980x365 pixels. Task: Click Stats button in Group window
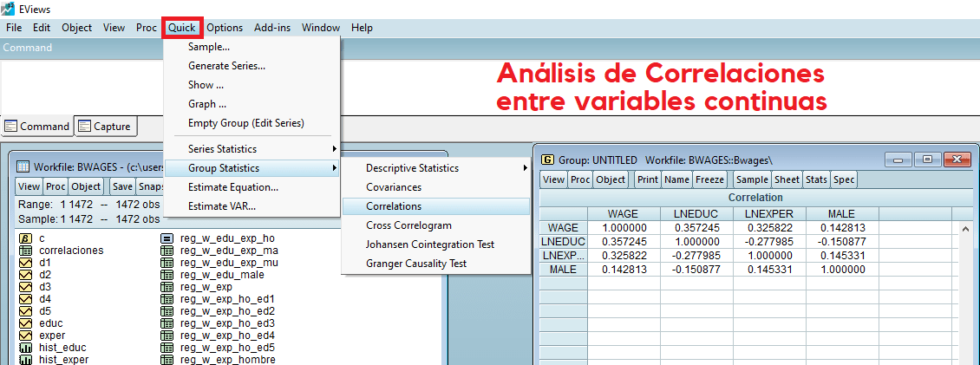(816, 180)
